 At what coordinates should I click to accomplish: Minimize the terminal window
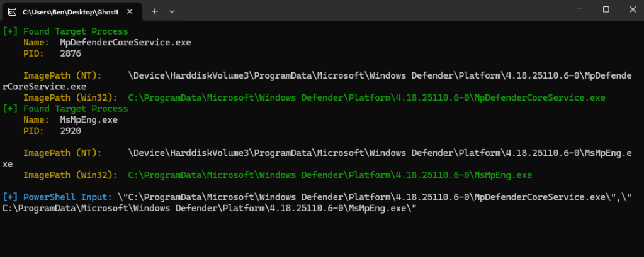click(576, 9)
